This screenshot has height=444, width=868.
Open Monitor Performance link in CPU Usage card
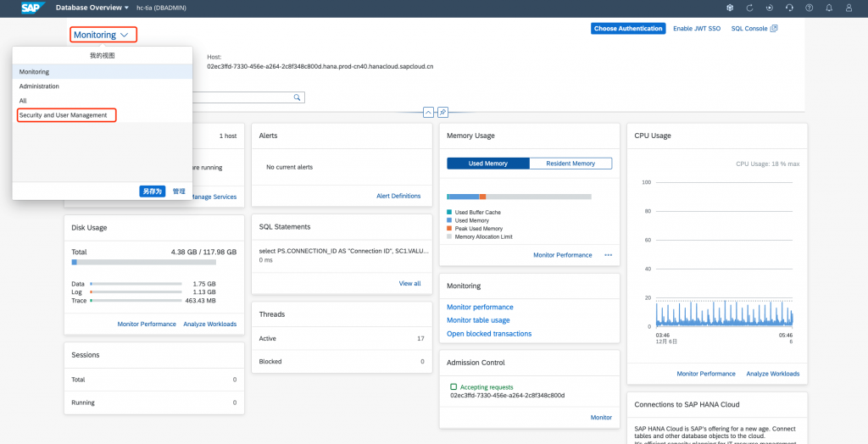pyautogui.click(x=706, y=374)
